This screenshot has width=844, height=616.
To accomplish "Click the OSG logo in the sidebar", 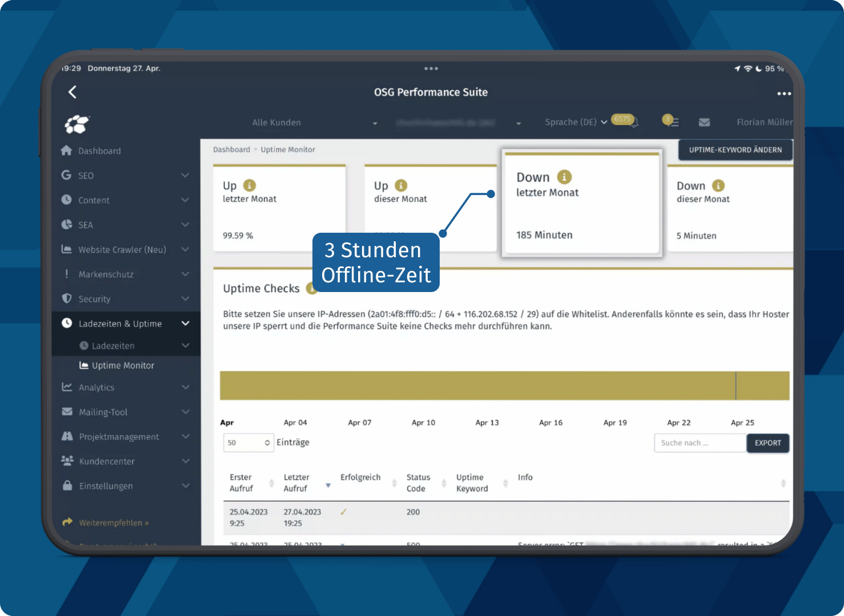I will 77,124.
